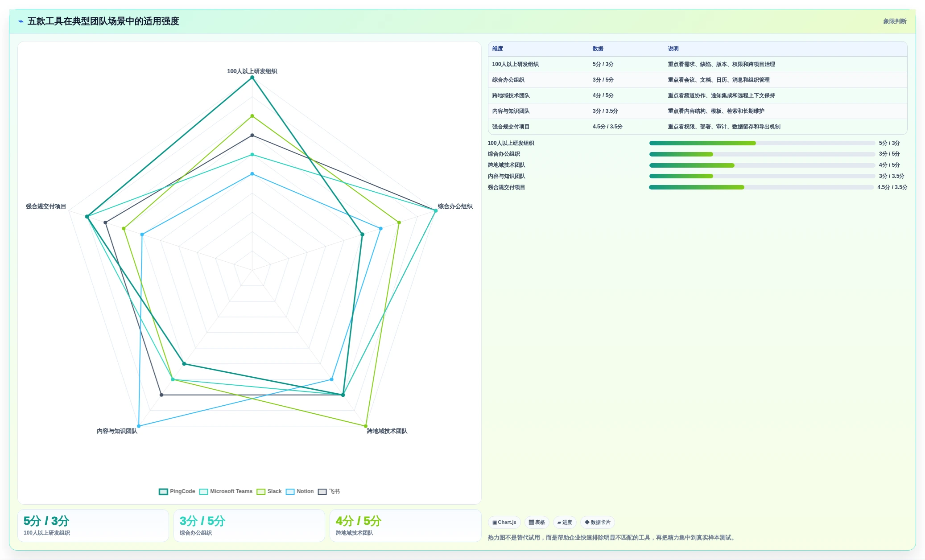Select the 跨地域技术团队 table row name
Viewport: 925px width, 560px height.
pyautogui.click(x=511, y=95)
